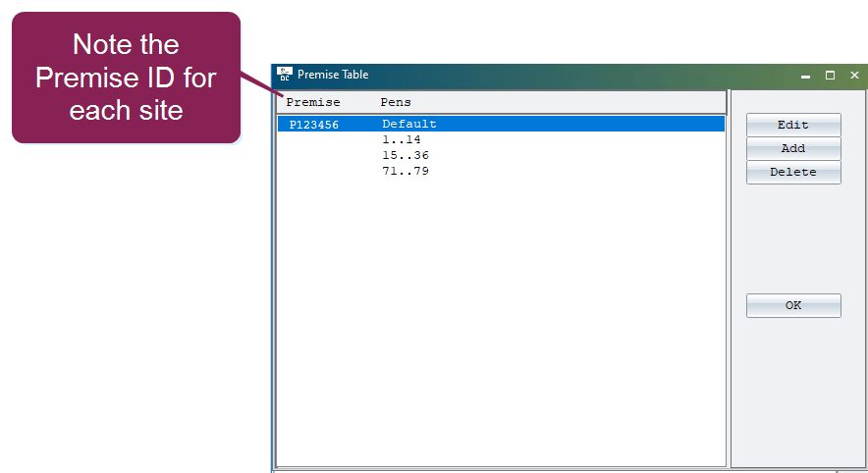868x473 pixels.
Task: Select the Default pens entry
Action: click(x=409, y=125)
